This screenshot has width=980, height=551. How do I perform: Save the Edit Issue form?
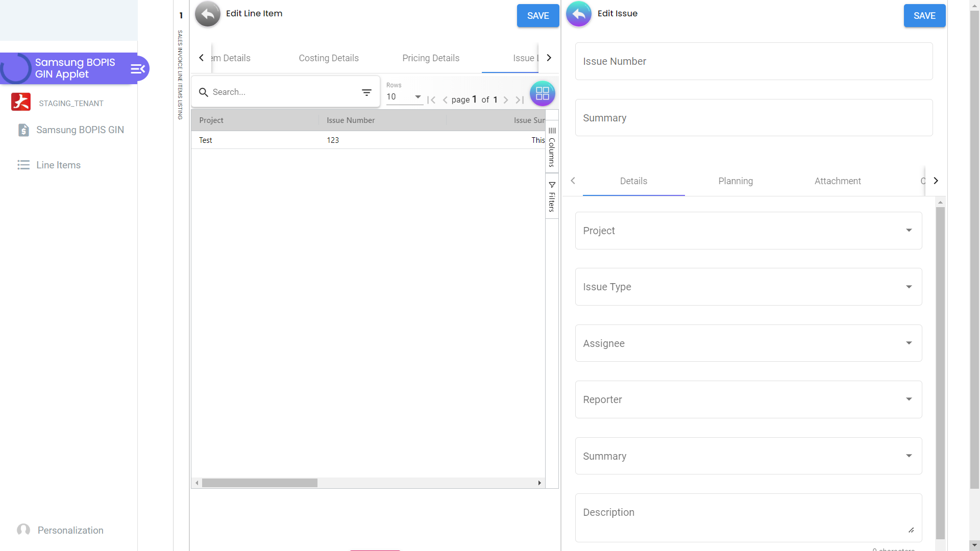point(924,16)
